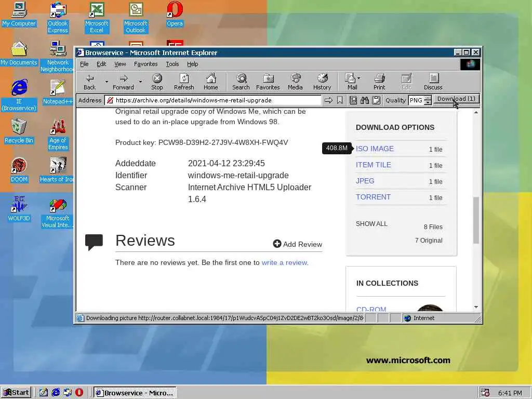Open the Edit menu
Viewport: 532px width, 399px height.
[x=101, y=64]
